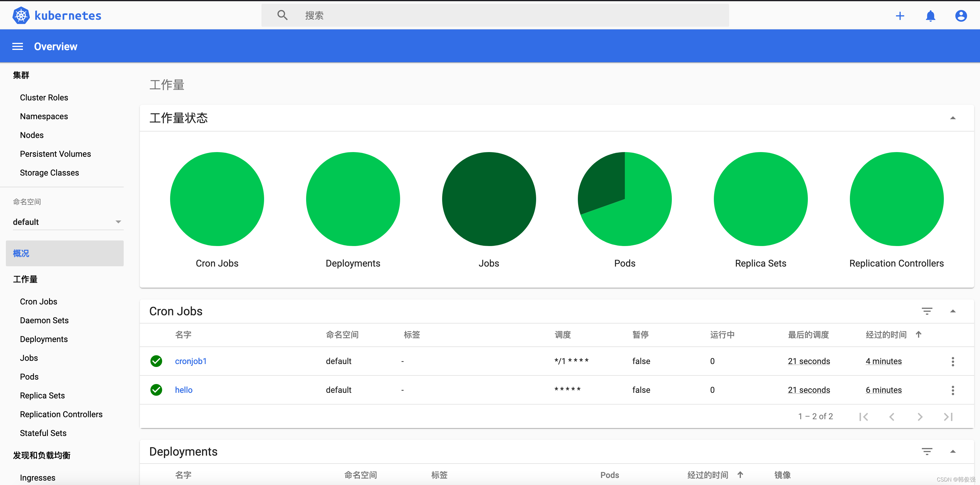Open the default namespace dropdown

[68, 222]
